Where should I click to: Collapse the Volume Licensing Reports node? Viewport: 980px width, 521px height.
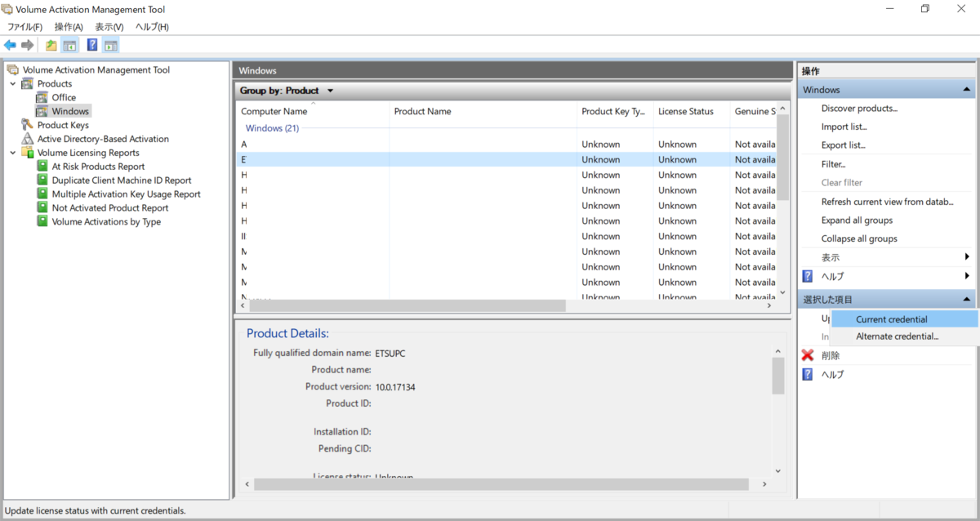12,153
